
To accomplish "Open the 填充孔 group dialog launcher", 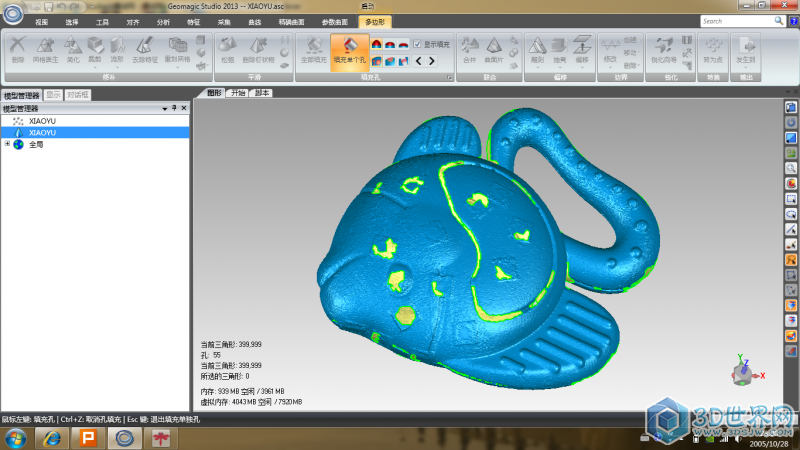I will 449,78.
